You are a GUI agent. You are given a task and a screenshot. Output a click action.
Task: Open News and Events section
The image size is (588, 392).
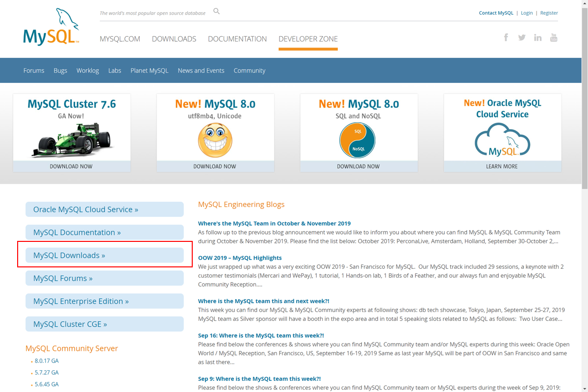[201, 71]
